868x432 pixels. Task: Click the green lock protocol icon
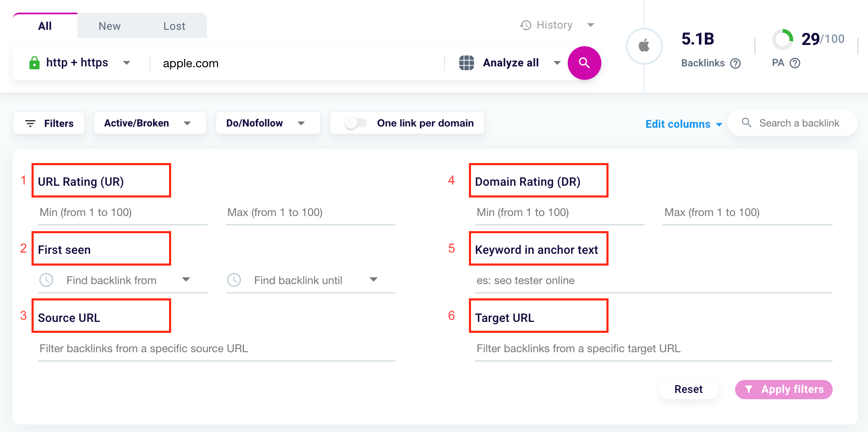(34, 63)
